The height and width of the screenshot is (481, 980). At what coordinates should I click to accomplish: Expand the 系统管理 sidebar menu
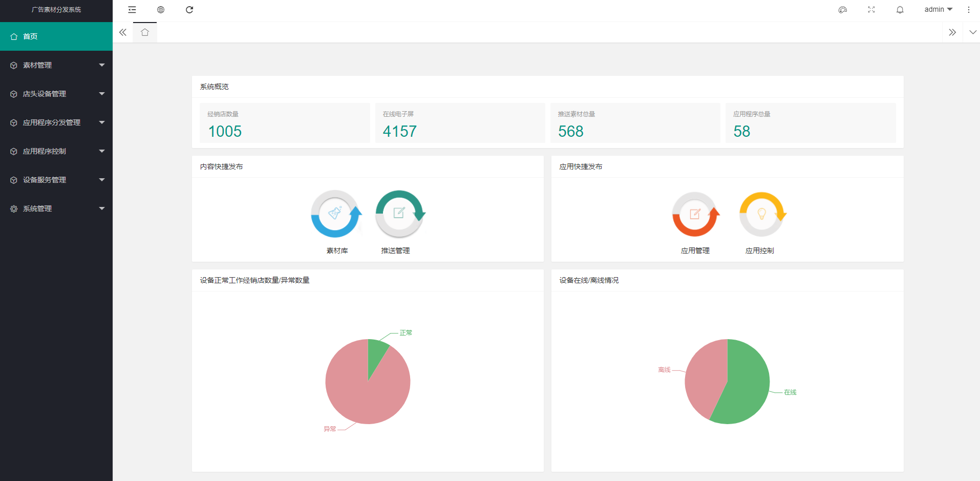tap(56, 208)
